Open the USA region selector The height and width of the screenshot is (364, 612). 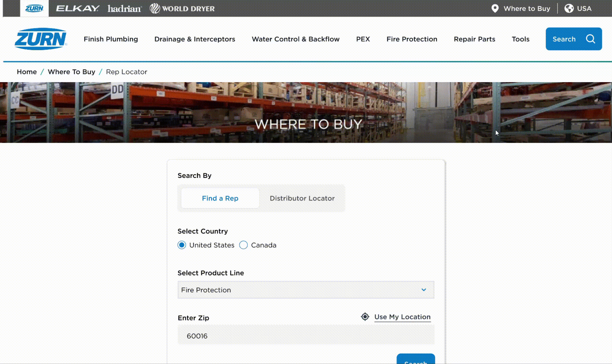(x=584, y=8)
